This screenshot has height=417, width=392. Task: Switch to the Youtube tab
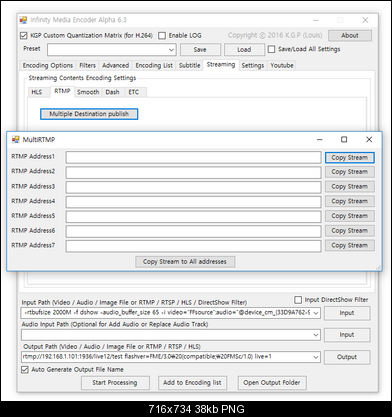282,65
